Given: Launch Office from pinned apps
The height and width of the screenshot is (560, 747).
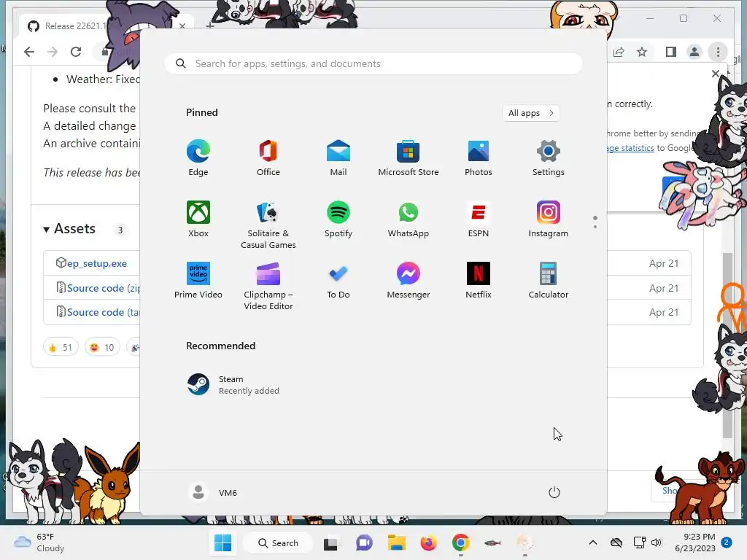Looking at the screenshot, I should (268, 158).
